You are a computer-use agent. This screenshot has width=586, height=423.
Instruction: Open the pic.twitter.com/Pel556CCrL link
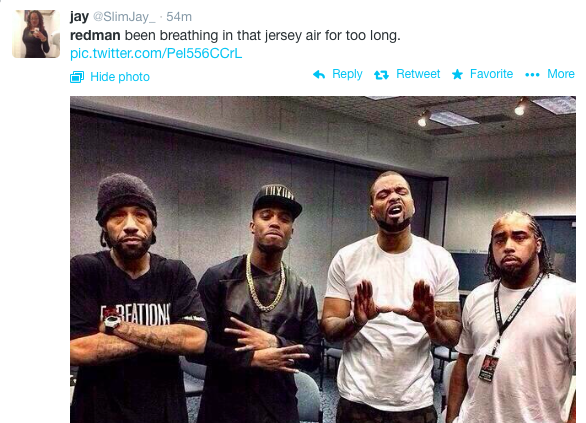(x=156, y=53)
